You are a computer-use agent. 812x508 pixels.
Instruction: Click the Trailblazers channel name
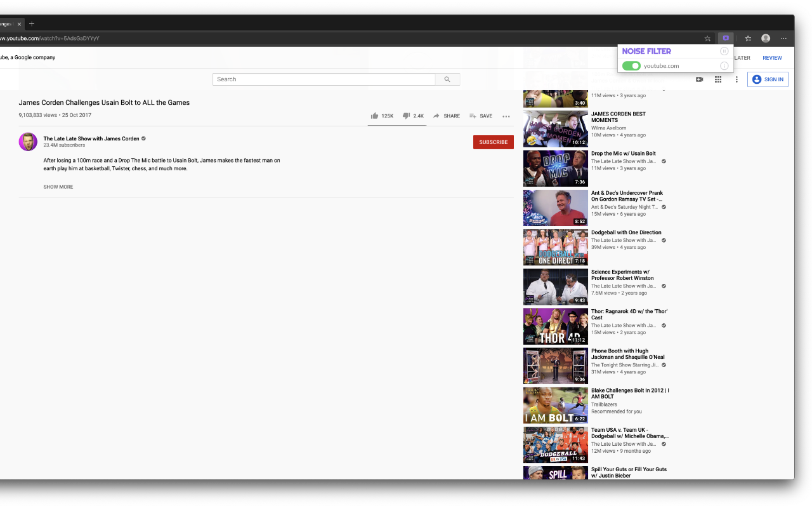point(604,404)
